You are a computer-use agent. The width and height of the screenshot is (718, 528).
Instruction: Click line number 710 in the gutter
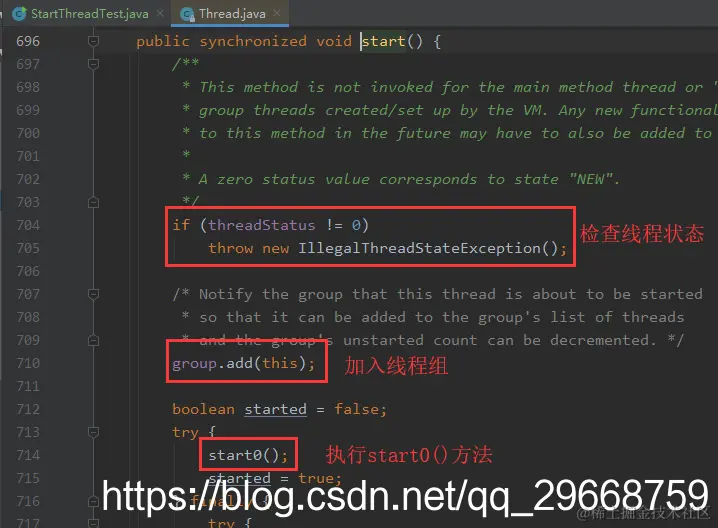[28, 363]
